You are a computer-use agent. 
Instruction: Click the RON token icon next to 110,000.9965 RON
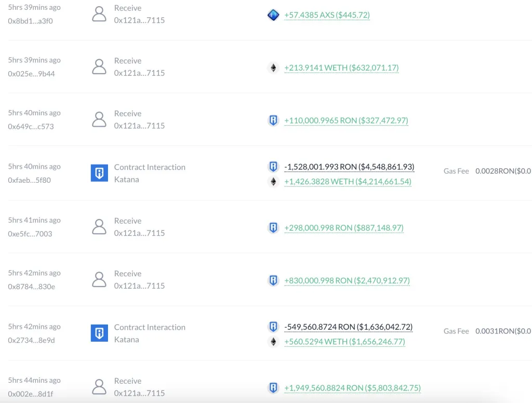(x=273, y=120)
